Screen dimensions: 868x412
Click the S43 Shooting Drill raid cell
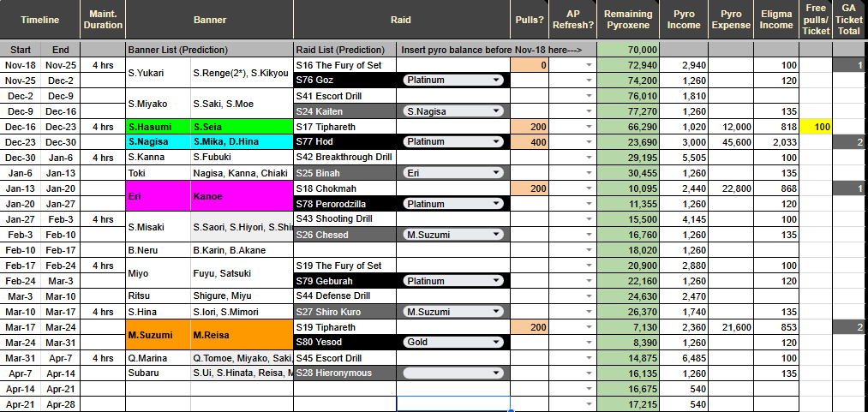(344, 219)
